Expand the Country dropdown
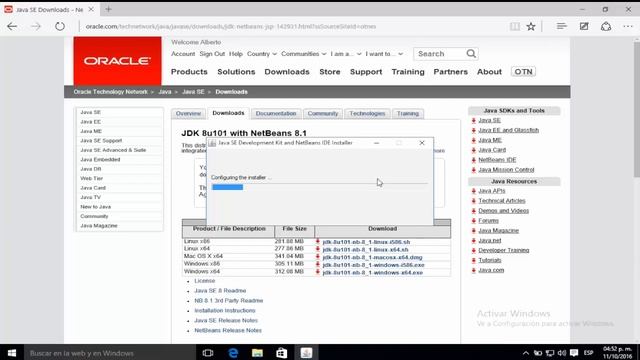Image resolution: width=640 pixels, height=360 pixels. pyautogui.click(x=262, y=54)
